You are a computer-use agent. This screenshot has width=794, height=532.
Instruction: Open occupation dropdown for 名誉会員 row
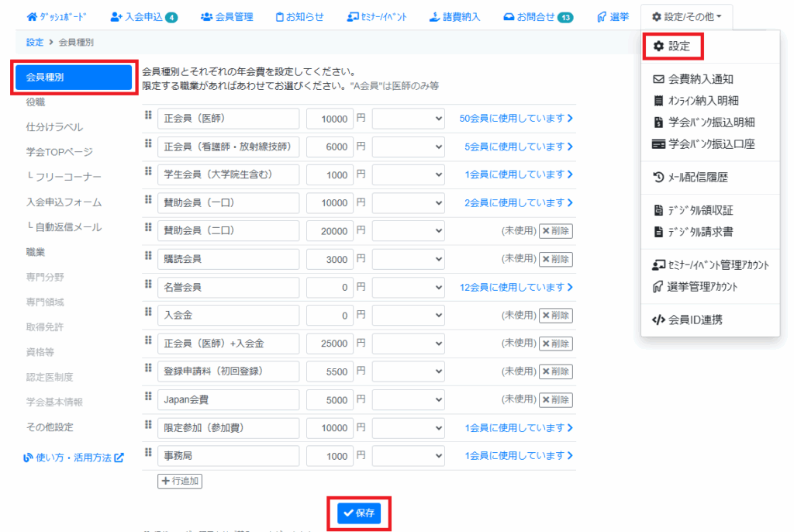(x=409, y=287)
